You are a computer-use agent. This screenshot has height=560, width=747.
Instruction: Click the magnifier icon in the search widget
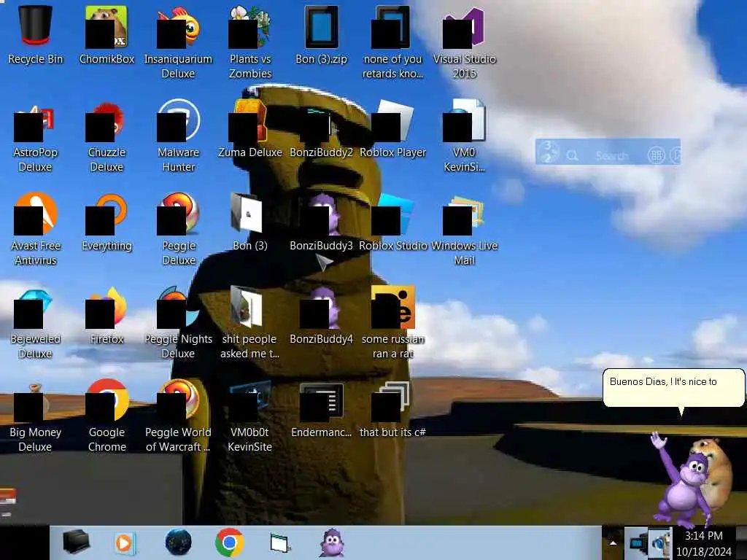click(572, 155)
